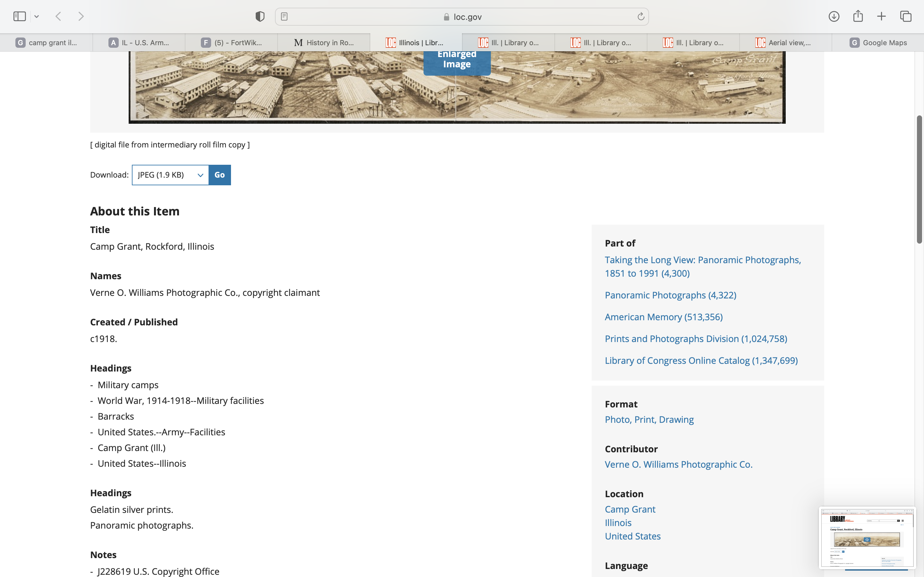
Task: Open the JPEG download format dropdown
Action: (170, 175)
